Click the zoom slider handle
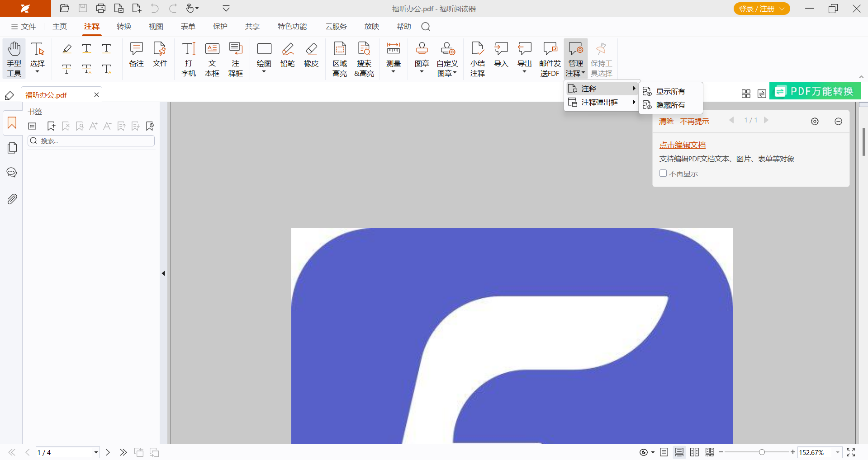Screen dimensions: 868x460 (762, 452)
